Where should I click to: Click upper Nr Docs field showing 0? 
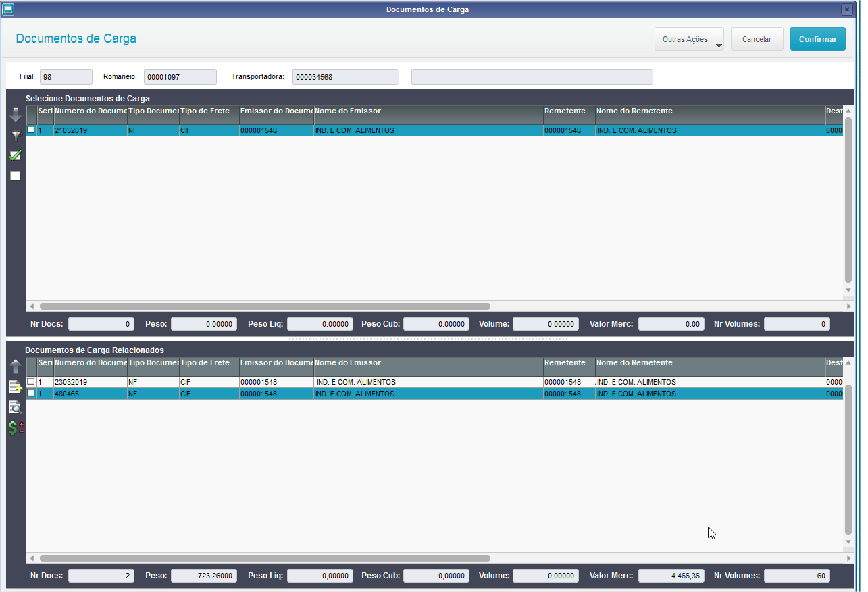pyautogui.click(x=101, y=324)
